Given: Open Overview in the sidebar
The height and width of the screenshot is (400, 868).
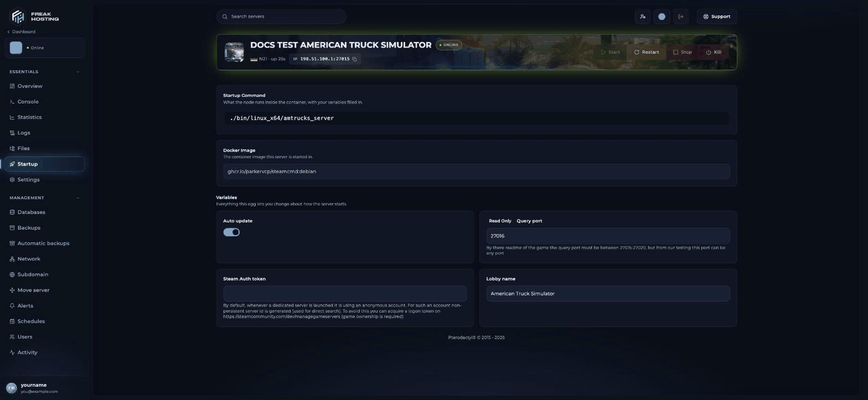Looking at the screenshot, I should tap(44, 86).
